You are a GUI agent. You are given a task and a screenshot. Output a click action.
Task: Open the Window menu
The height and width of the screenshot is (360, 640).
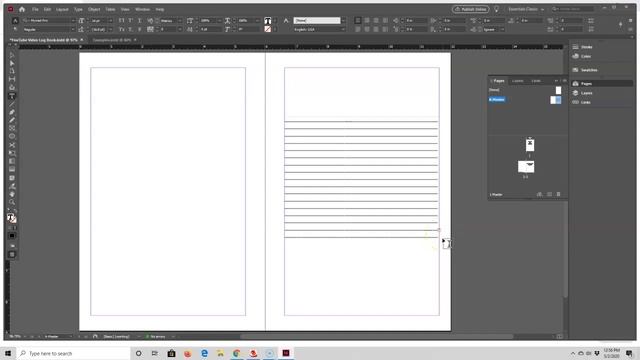point(142,9)
